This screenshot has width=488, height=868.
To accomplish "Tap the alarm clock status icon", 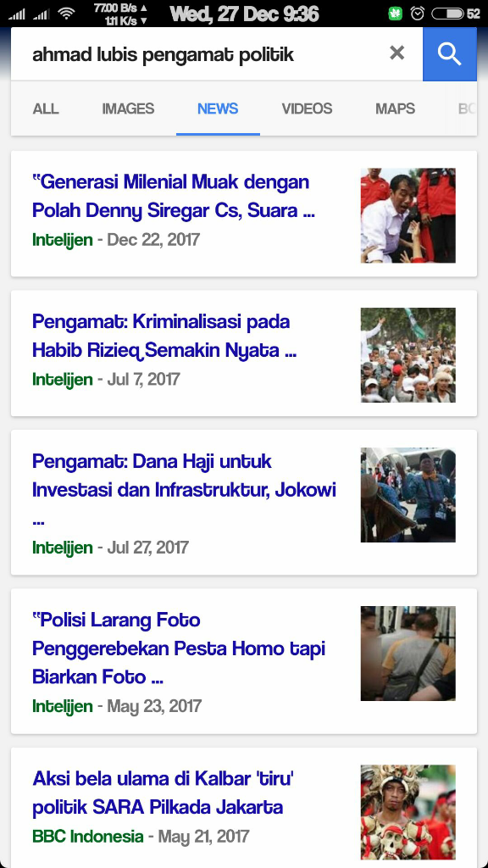I will (418, 14).
